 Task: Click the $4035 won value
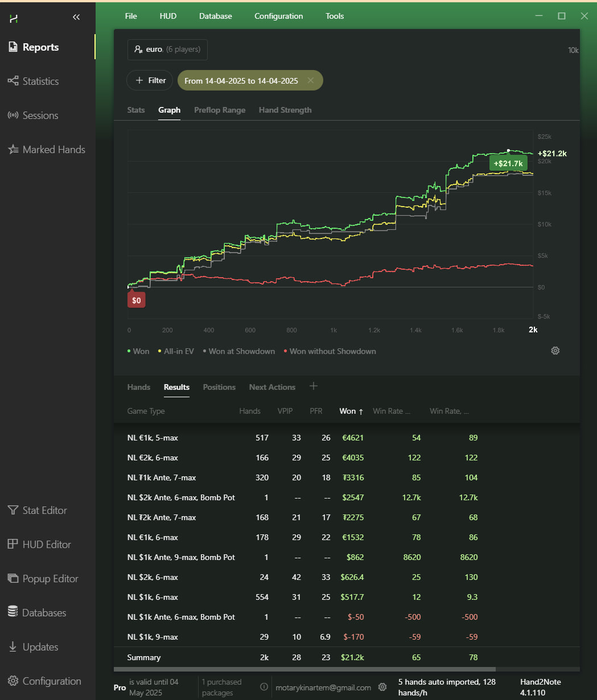tap(353, 458)
